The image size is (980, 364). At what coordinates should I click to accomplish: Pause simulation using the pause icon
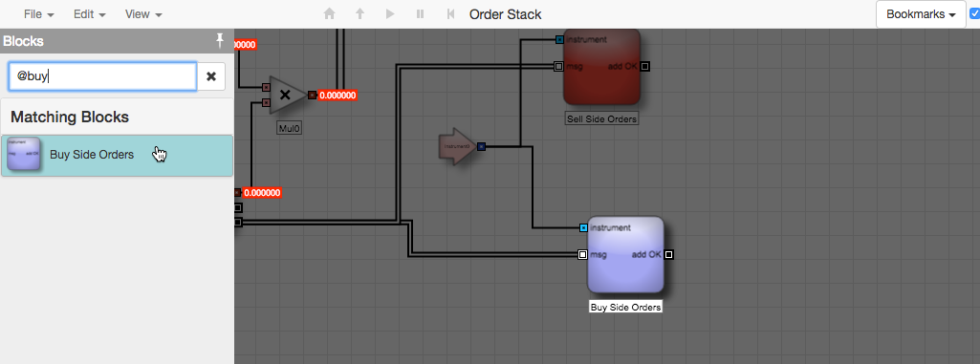coord(420,13)
